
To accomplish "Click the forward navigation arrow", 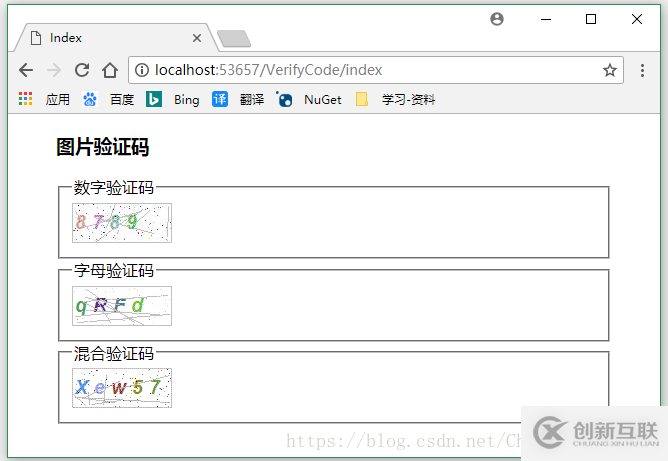I will tap(54, 70).
